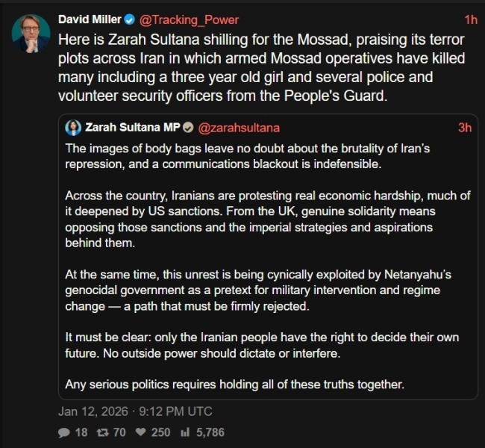Click the retweet arrows icon
485x448 pixels.
coord(104,432)
